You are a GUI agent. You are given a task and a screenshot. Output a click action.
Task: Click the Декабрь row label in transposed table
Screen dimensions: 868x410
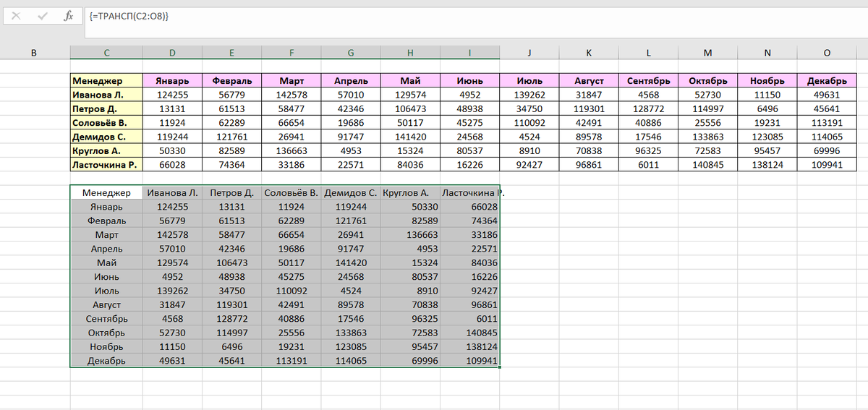pos(106,360)
